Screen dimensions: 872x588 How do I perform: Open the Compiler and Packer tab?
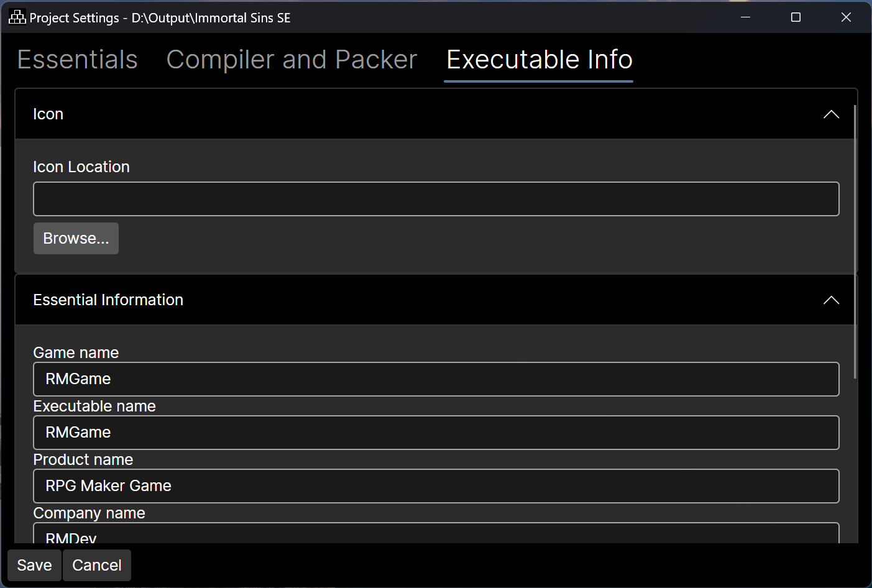291,60
